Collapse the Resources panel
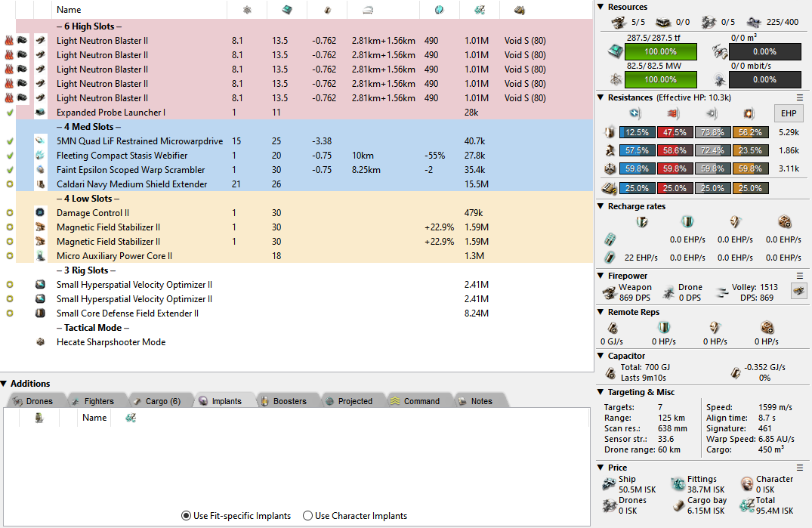The image size is (812, 528). [x=601, y=7]
